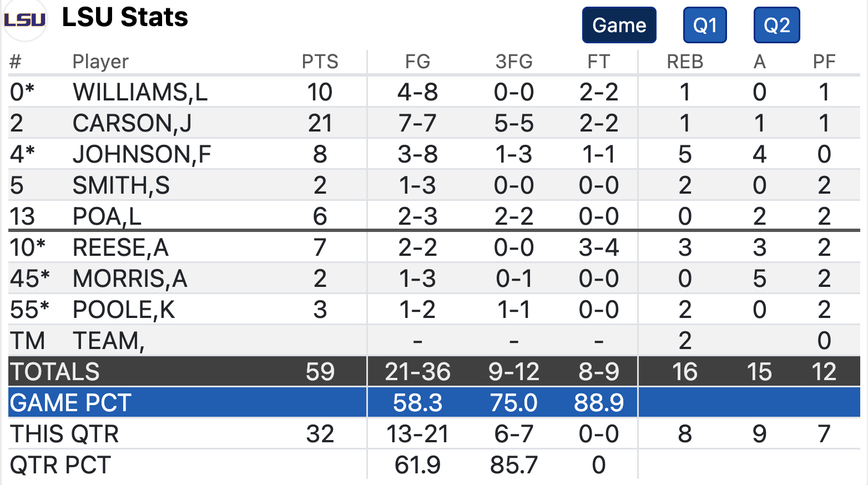
Task: Click the TOTALS row
Action: point(55,371)
